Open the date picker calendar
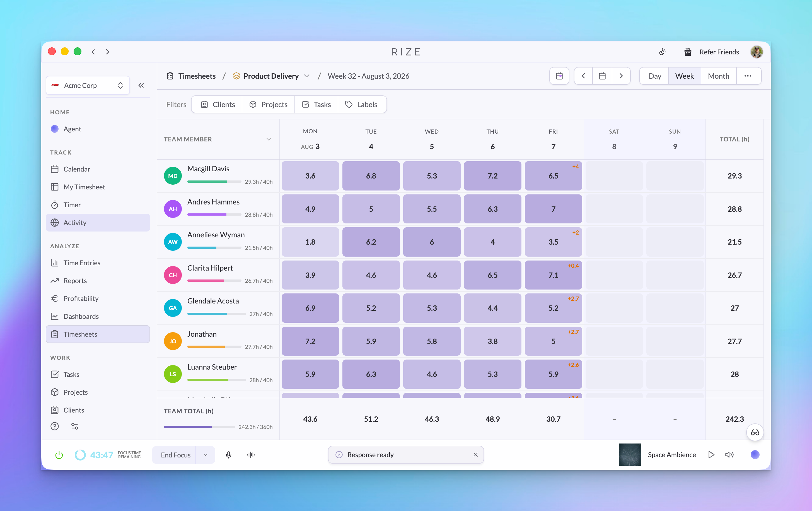 tap(602, 76)
